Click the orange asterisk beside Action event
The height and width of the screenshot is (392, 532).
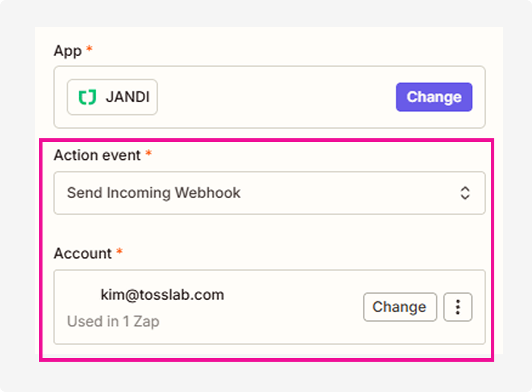tap(149, 154)
